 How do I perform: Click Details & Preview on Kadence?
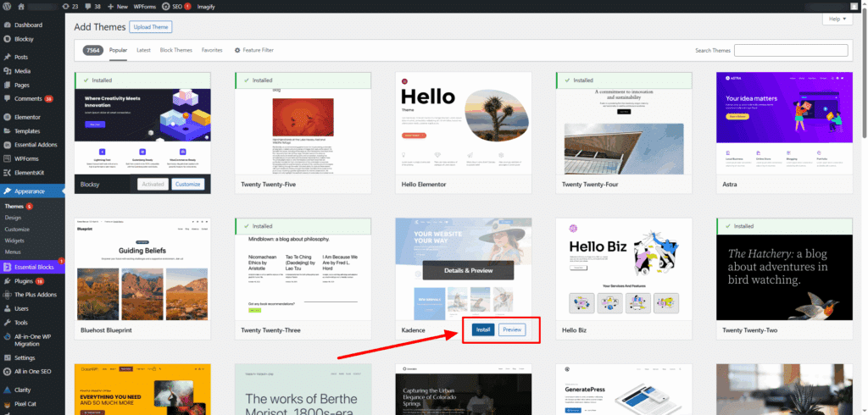[468, 270]
